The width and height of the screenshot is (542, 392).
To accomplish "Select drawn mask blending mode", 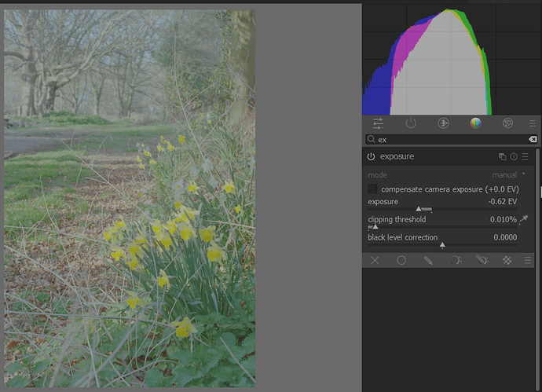I will point(428,260).
